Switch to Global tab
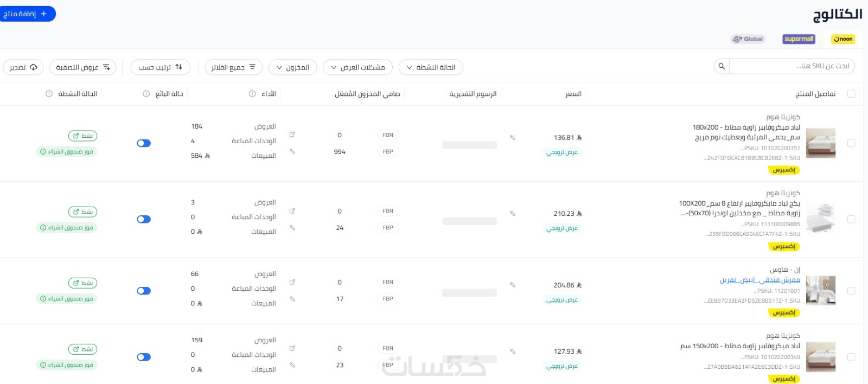 coord(748,39)
